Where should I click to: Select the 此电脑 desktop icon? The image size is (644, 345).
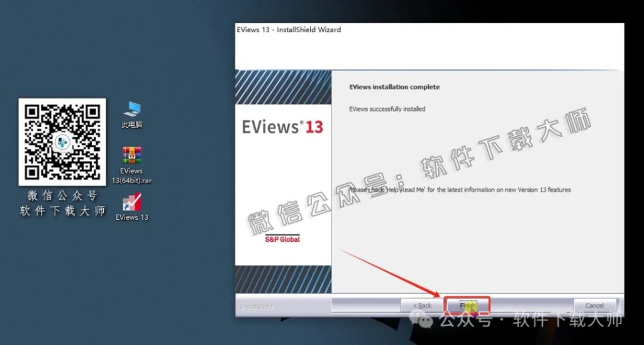[x=132, y=115]
